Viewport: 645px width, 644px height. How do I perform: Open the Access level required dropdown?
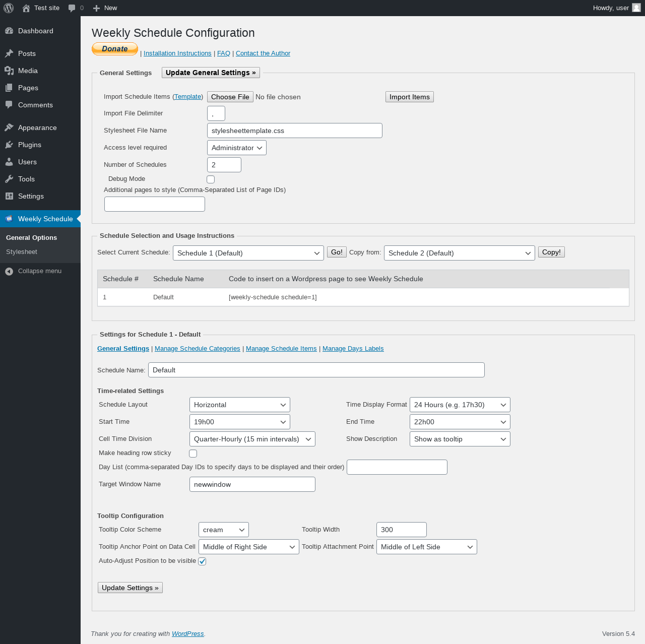237,148
